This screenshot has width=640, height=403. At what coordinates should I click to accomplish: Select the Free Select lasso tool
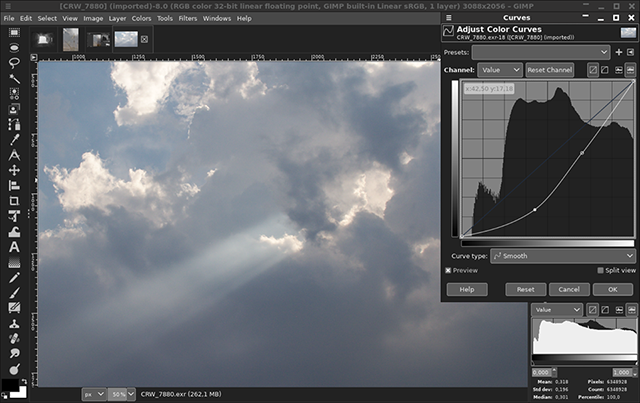tap(14, 63)
